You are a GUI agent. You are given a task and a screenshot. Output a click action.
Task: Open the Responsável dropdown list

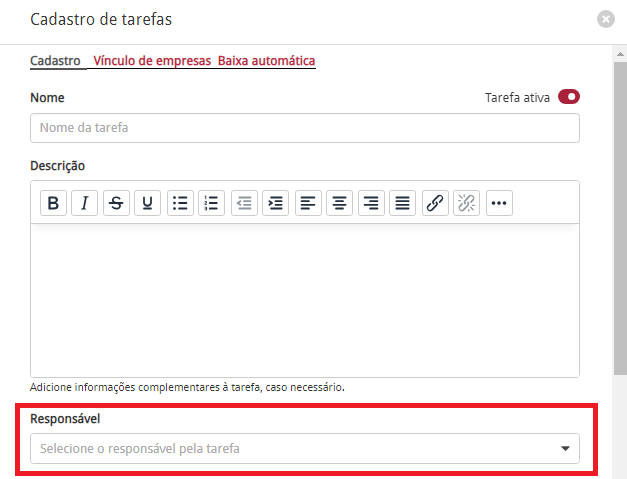pos(305,449)
